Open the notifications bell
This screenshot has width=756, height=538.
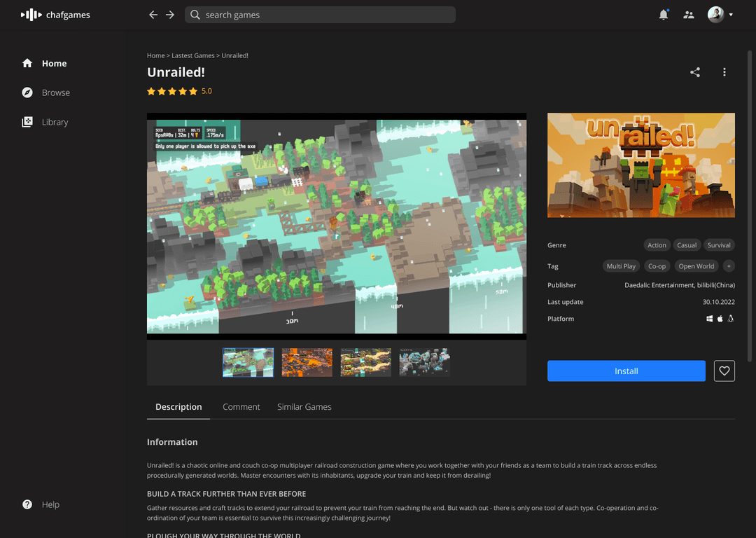[664, 15]
